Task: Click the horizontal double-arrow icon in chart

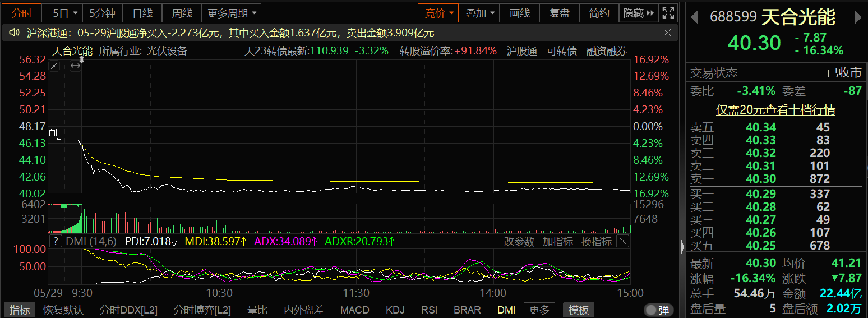Action: [75, 66]
